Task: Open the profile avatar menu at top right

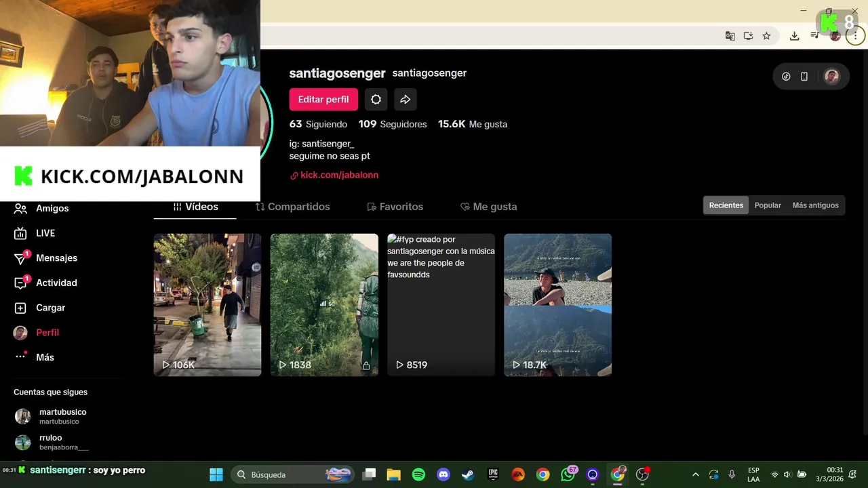Action: tap(831, 77)
